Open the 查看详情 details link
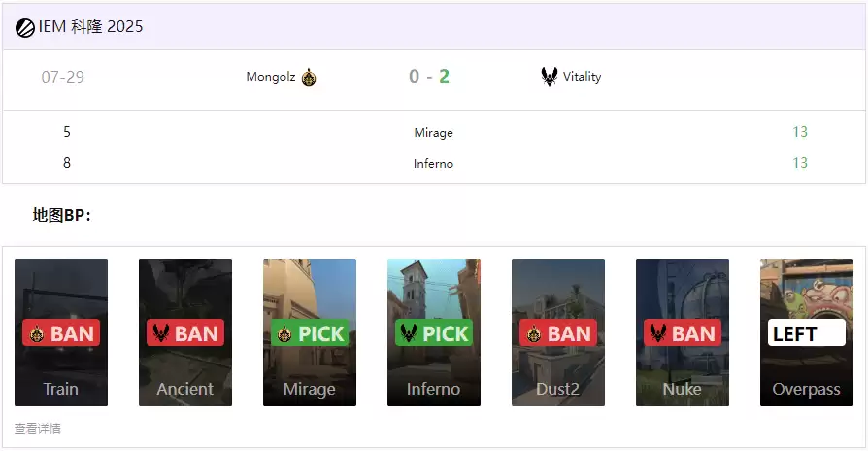Image resolution: width=868 pixels, height=451 pixels. [38, 429]
